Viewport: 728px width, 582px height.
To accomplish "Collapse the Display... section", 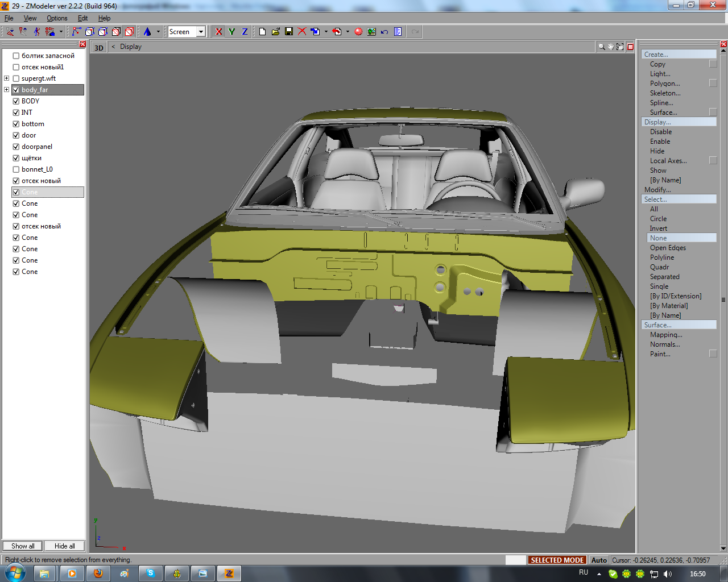I will tap(679, 122).
